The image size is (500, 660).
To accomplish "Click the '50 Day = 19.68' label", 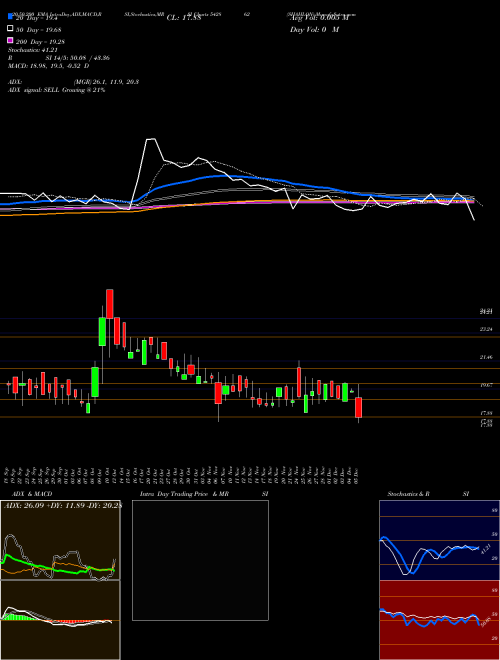I will tap(38, 29).
